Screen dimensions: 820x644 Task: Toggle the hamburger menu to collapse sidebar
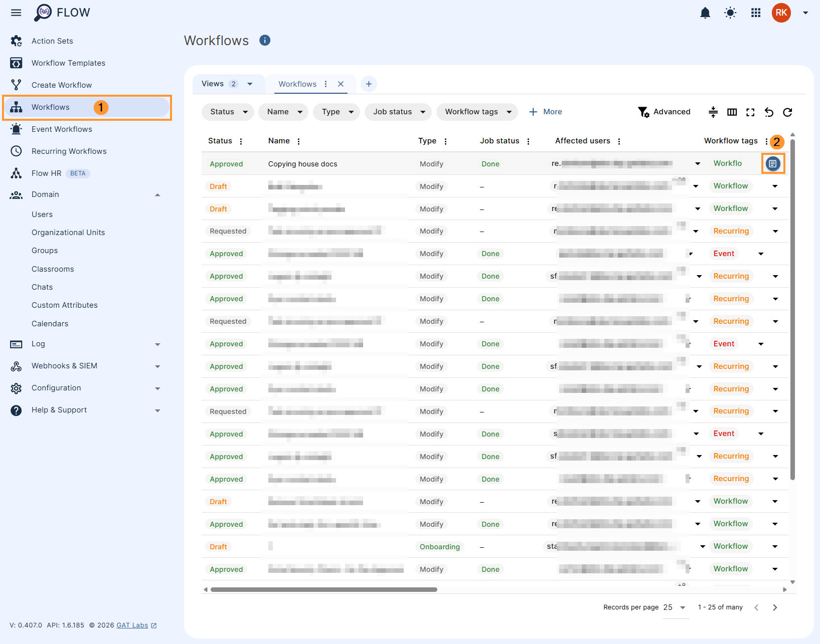(16, 13)
